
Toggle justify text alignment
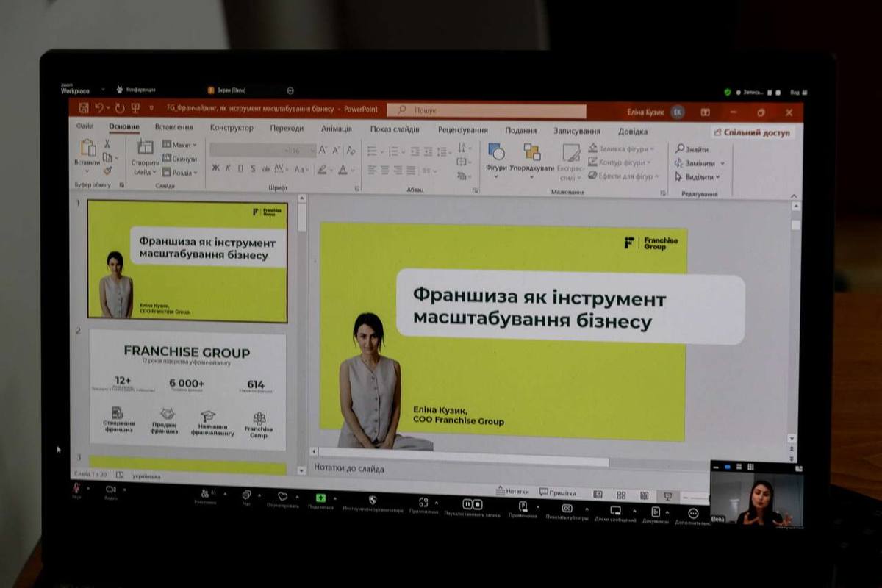(412, 170)
